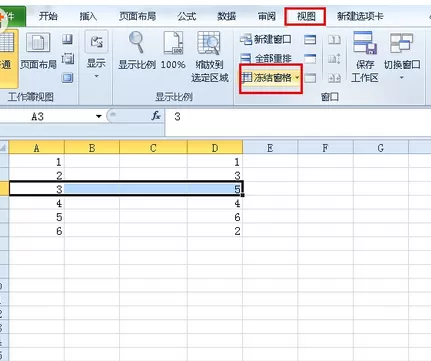Select cell D4 containing 4
This screenshot has height=361, width=431.
(x=215, y=203)
